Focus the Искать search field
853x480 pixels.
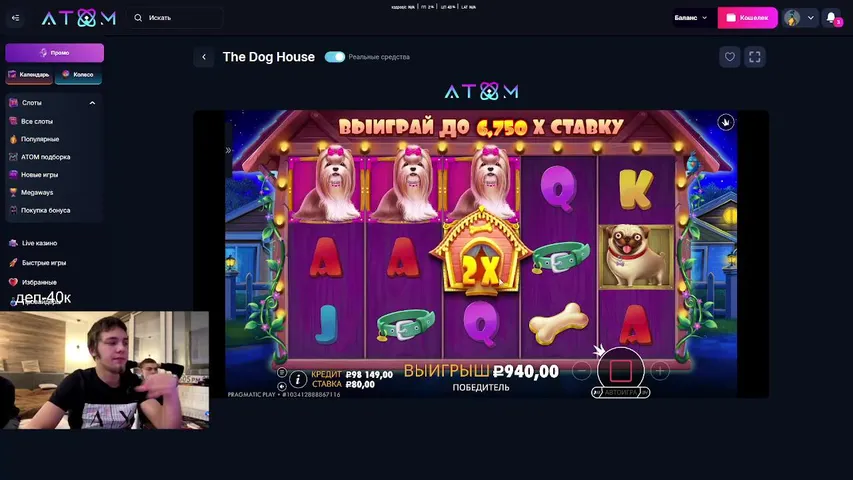click(175, 18)
